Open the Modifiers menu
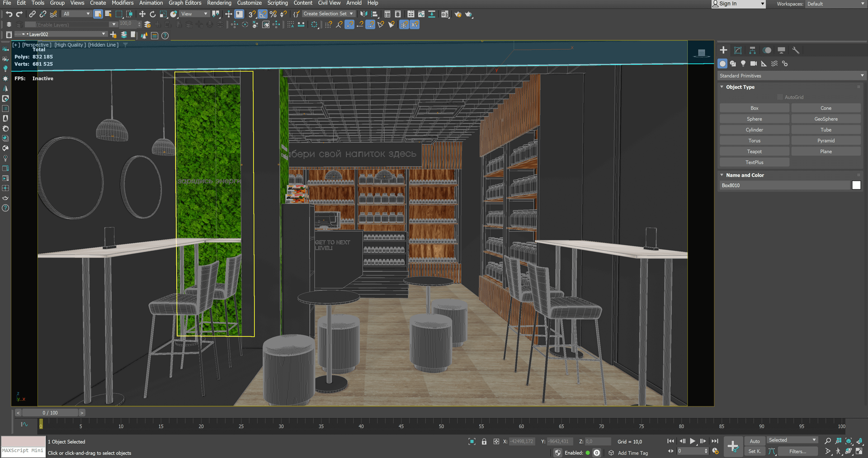 123,3
